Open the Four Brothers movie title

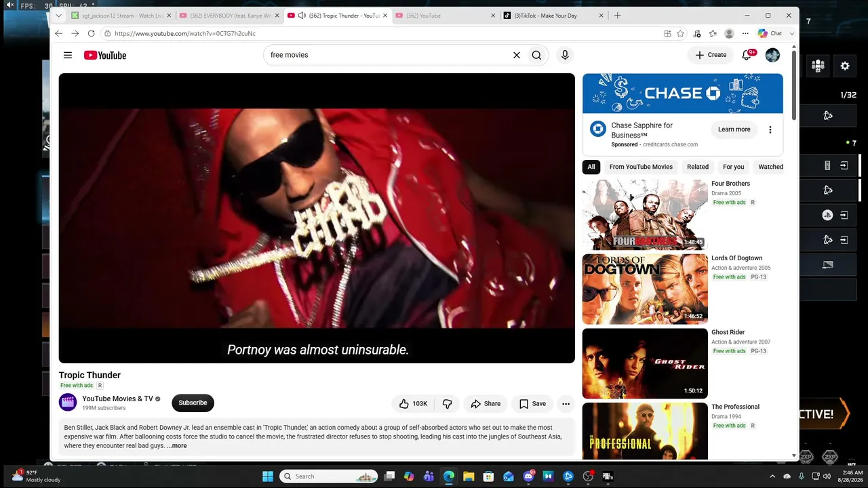pos(730,184)
